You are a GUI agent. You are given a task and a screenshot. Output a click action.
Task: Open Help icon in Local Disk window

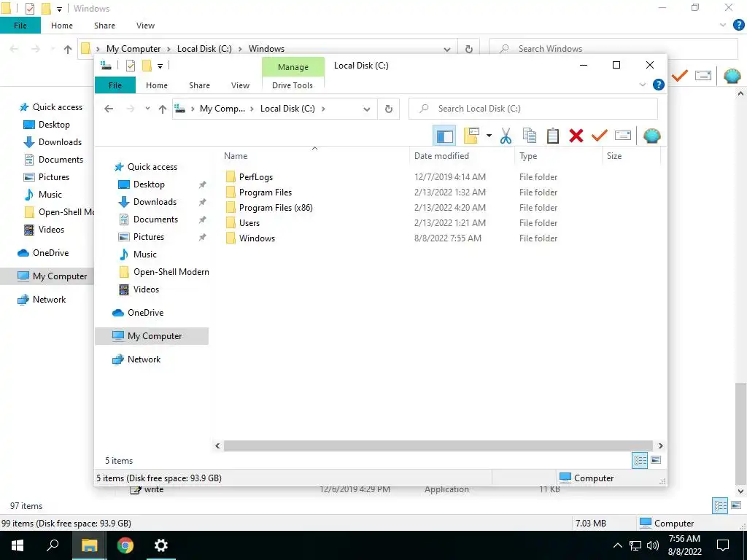[659, 85]
